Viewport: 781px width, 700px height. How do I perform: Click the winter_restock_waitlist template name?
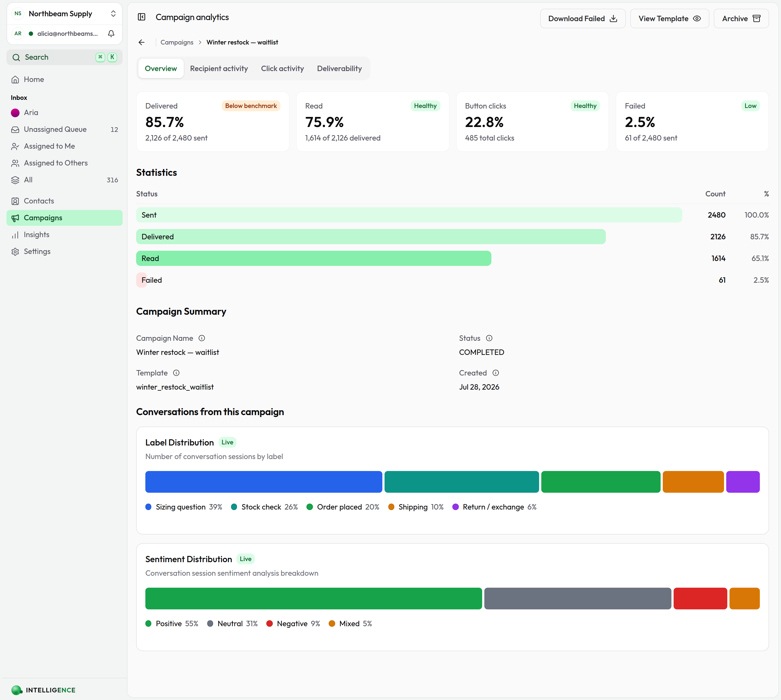tap(175, 387)
